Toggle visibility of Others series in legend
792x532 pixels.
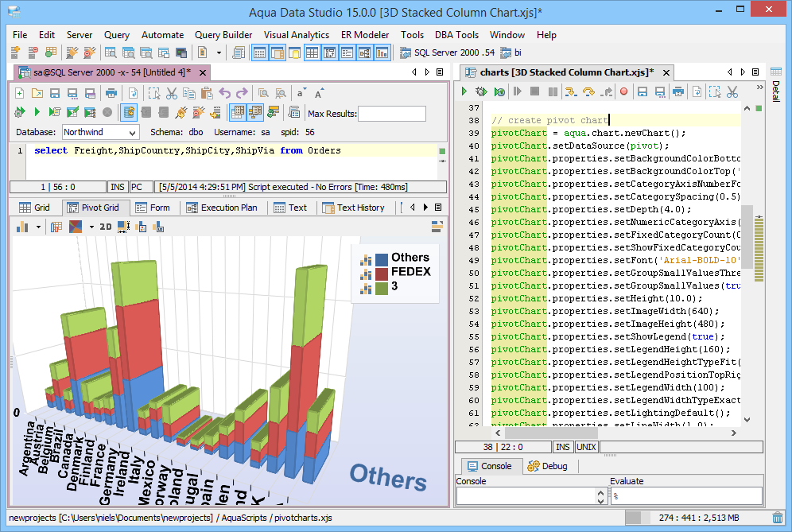click(x=382, y=260)
